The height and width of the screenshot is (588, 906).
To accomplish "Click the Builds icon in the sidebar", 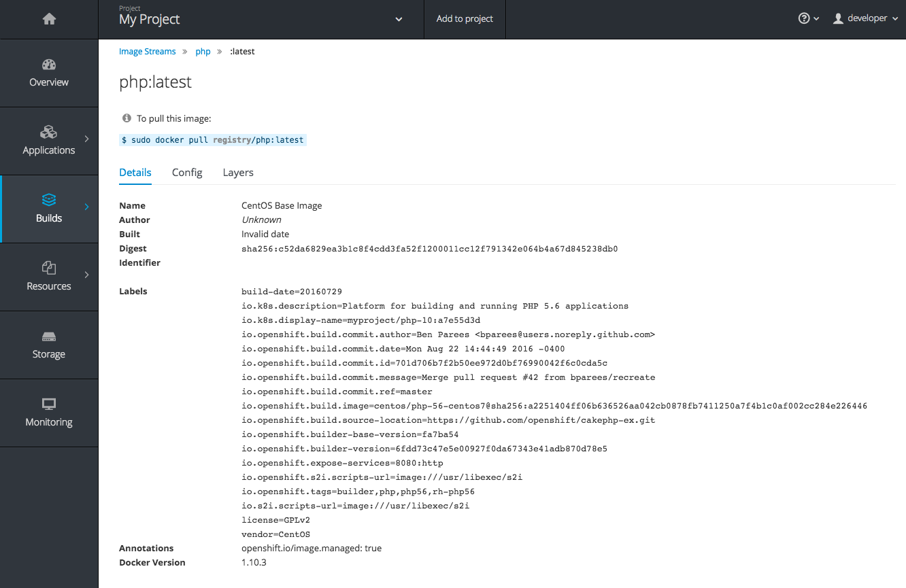I will 48,199.
